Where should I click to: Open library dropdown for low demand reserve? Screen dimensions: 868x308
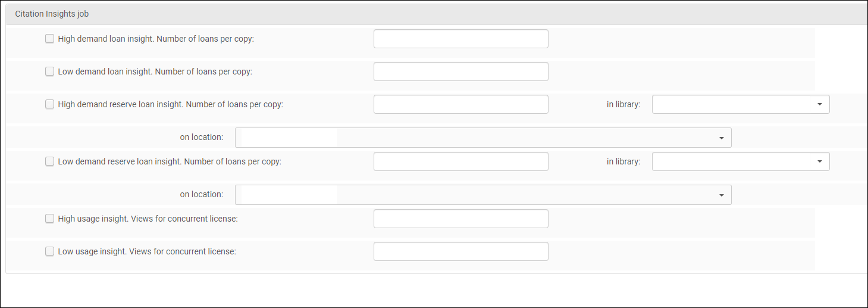[x=741, y=161]
